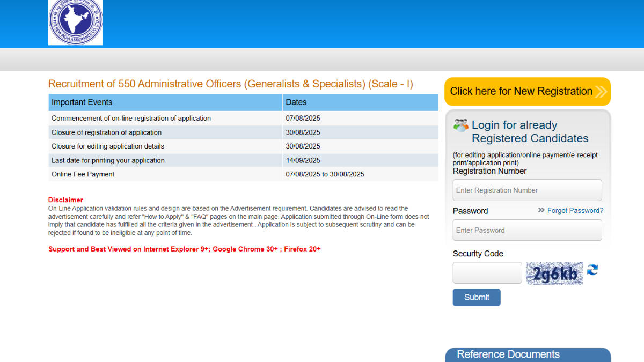Click the 07/08/2025 to 30/08/2025 cell

(360, 174)
